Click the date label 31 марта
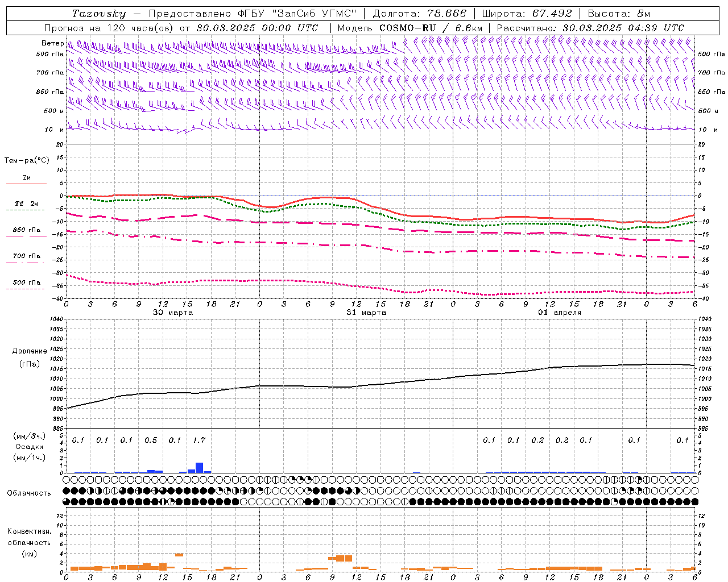 (366, 313)
